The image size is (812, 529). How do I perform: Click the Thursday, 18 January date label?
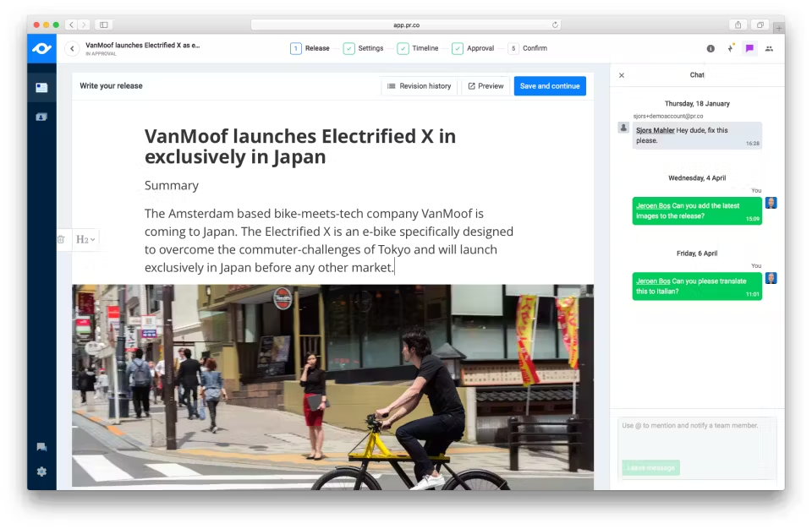point(697,104)
